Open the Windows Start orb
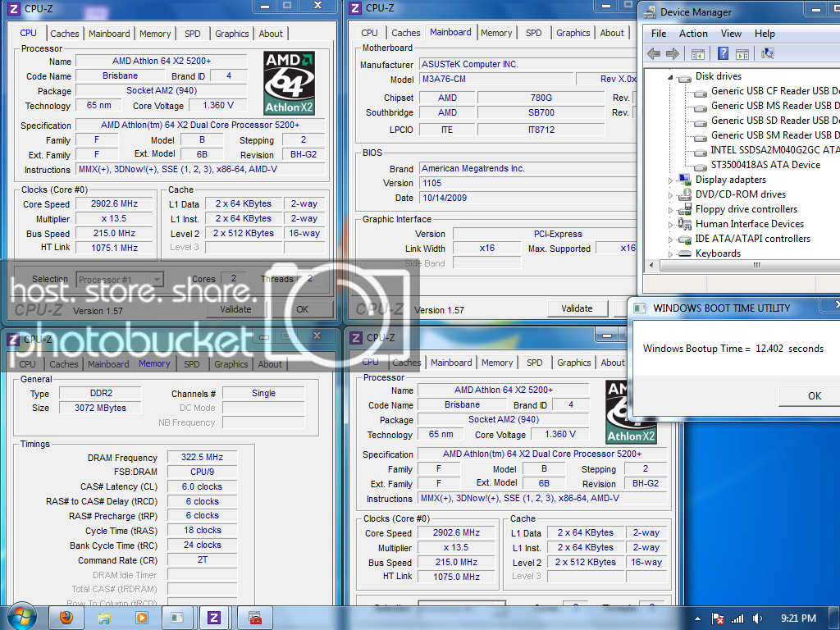Image resolution: width=840 pixels, height=630 pixels. pos(22,616)
